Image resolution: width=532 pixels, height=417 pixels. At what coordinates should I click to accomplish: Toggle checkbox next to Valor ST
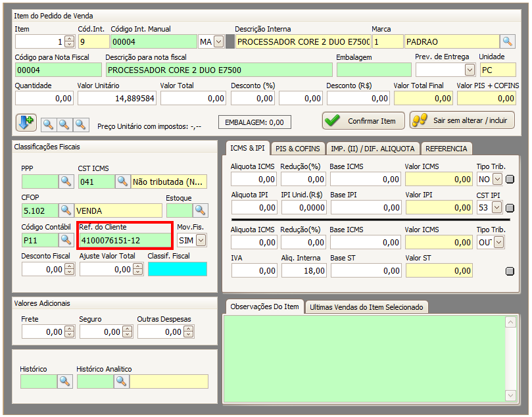coord(510,271)
